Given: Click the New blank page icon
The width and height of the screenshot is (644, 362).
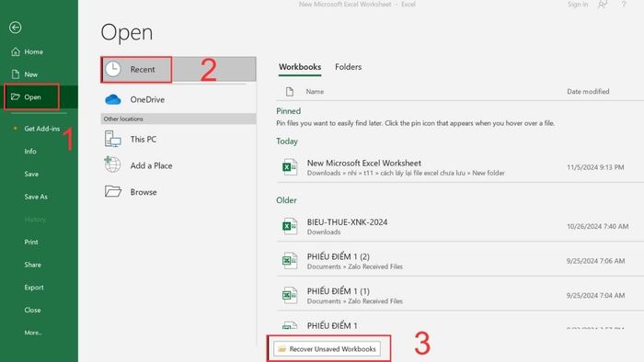Looking at the screenshot, I should click(x=16, y=74).
